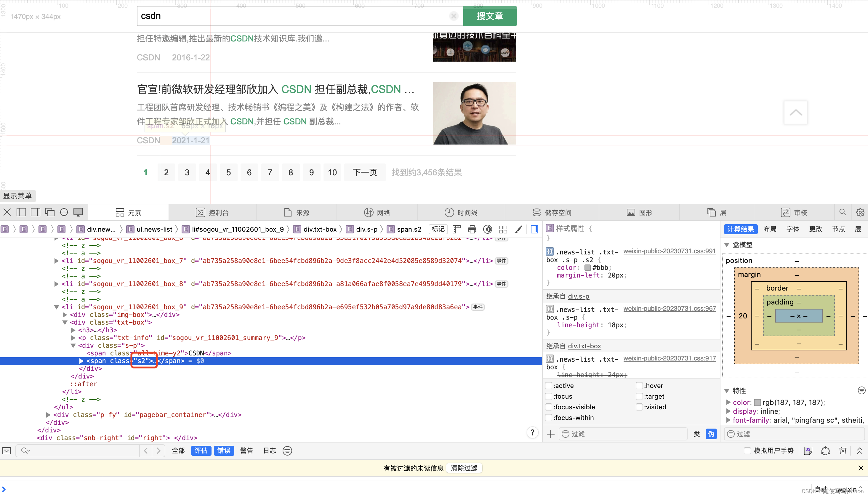Screen dimensions: 868x497
Task: Check the :active pseudo-class checkbox
Action: (x=549, y=386)
